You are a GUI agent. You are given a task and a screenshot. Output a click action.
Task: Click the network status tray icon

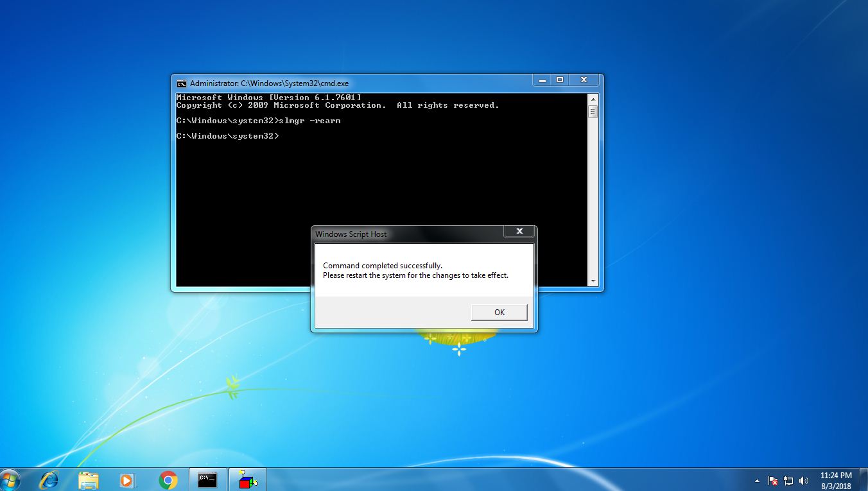click(x=788, y=480)
